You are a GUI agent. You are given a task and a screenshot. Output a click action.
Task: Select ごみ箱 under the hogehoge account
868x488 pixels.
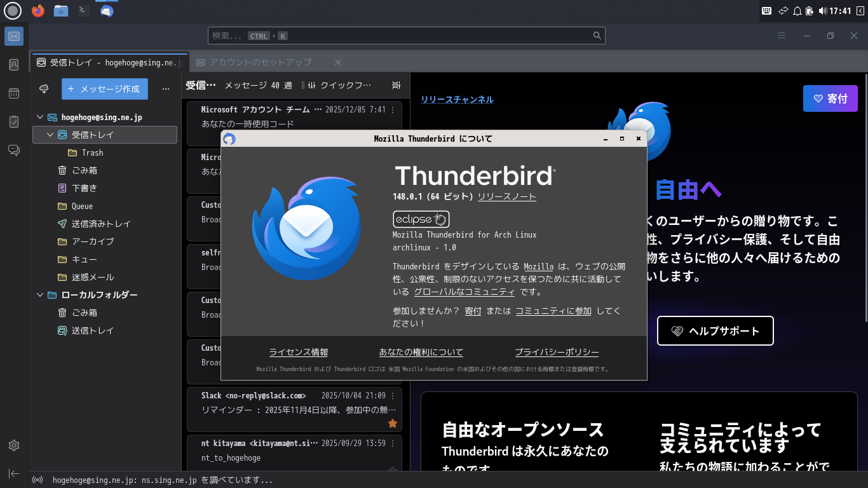[105, 170]
